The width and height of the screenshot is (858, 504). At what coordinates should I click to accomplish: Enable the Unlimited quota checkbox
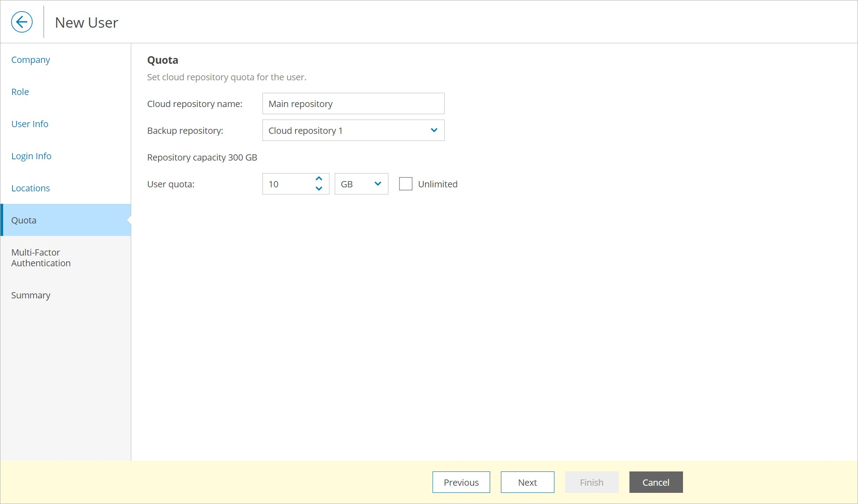coord(405,184)
